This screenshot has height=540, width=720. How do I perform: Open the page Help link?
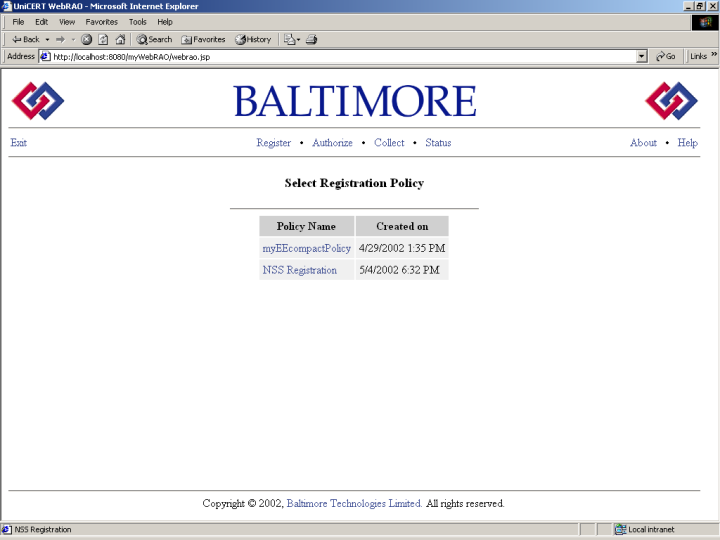point(687,143)
